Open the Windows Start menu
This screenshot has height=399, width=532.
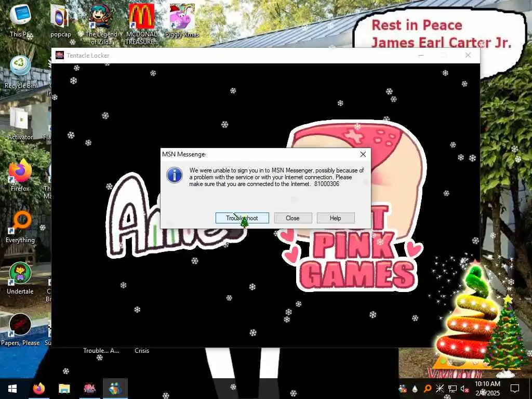12,389
